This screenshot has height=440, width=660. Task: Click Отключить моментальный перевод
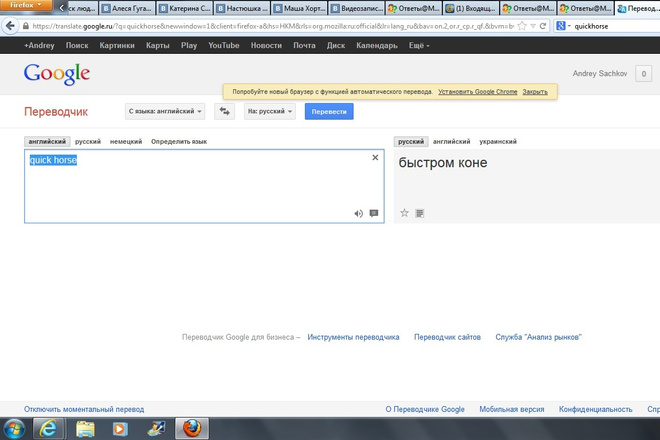pyautogui.click(x=84, y=409)
